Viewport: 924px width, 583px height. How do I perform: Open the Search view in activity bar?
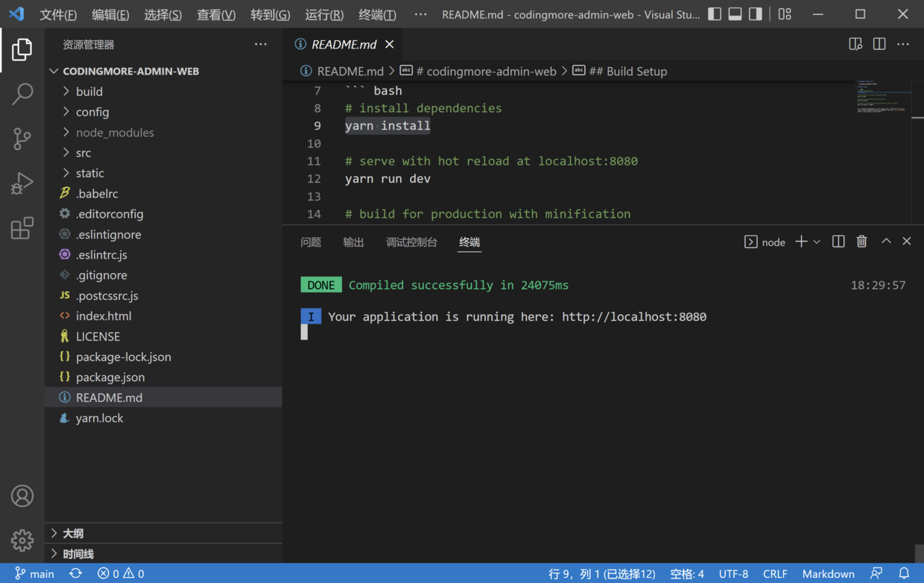pos(22,94)
